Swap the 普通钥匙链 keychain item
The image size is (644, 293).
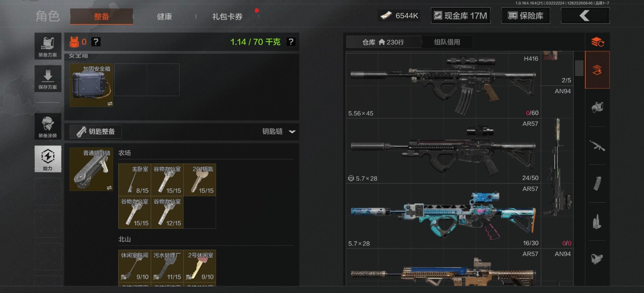tap(109, 188)
